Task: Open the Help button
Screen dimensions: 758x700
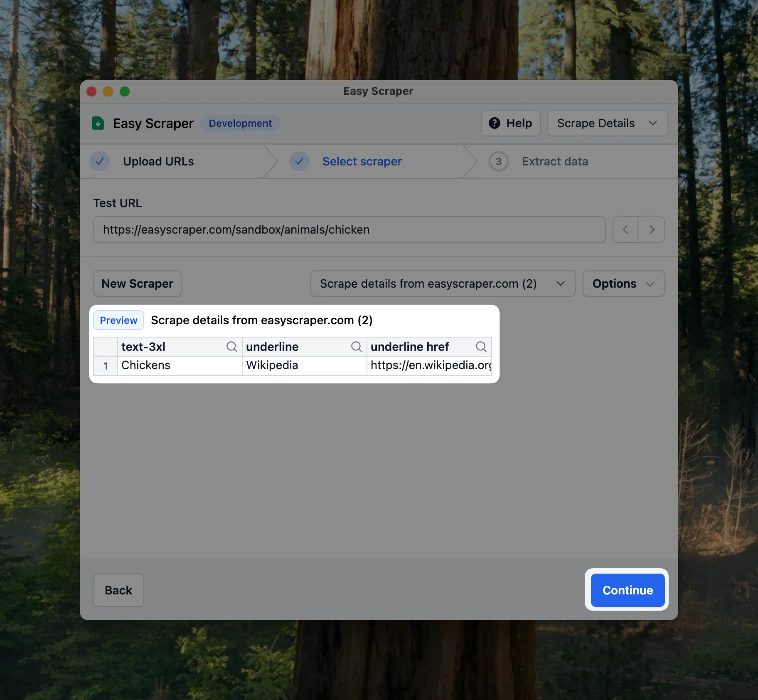Action: pos(511,123)
